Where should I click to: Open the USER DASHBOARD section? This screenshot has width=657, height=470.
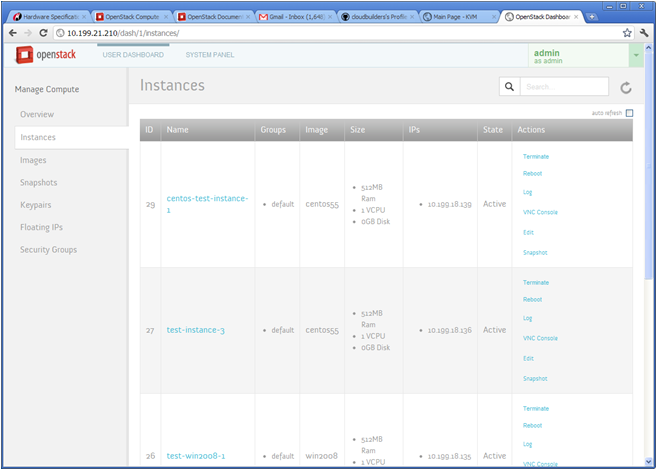point(133,55)
